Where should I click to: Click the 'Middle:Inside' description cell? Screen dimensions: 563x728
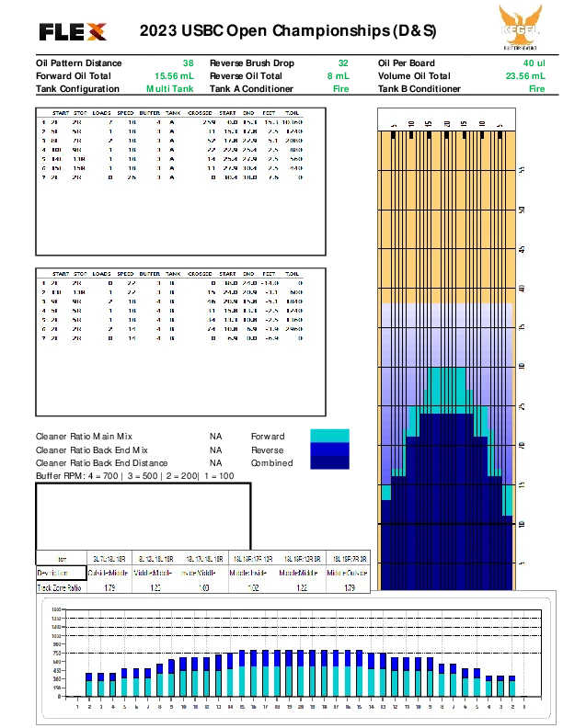pos(248,573)
